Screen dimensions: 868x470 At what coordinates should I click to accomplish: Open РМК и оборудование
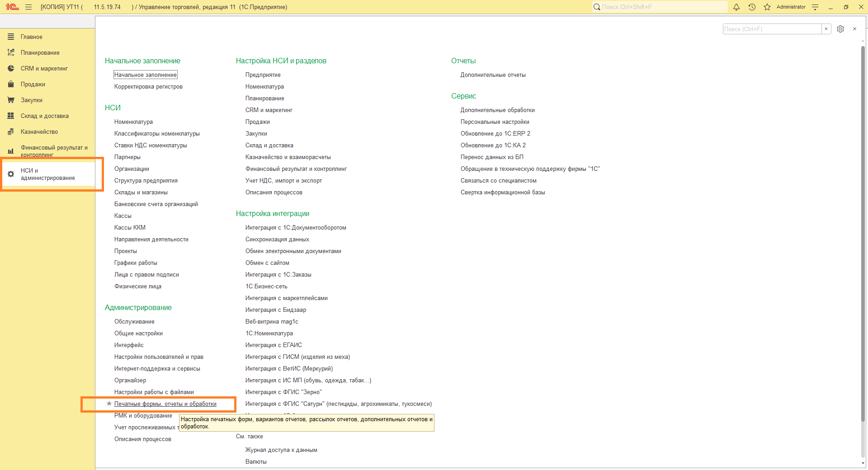pyautogui.click(x=143, y=415)
